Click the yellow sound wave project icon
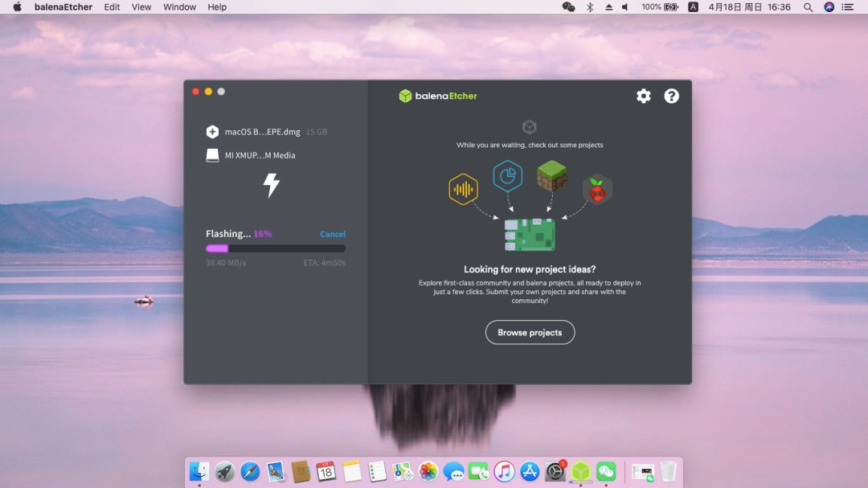This screenshot has height=488, width=868. [464, 190]
